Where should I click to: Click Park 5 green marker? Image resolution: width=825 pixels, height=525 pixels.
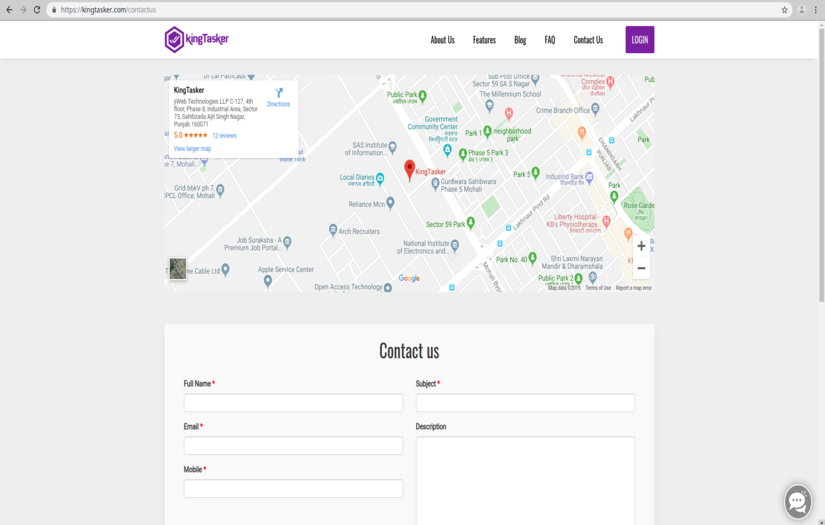tap(536, 173)
